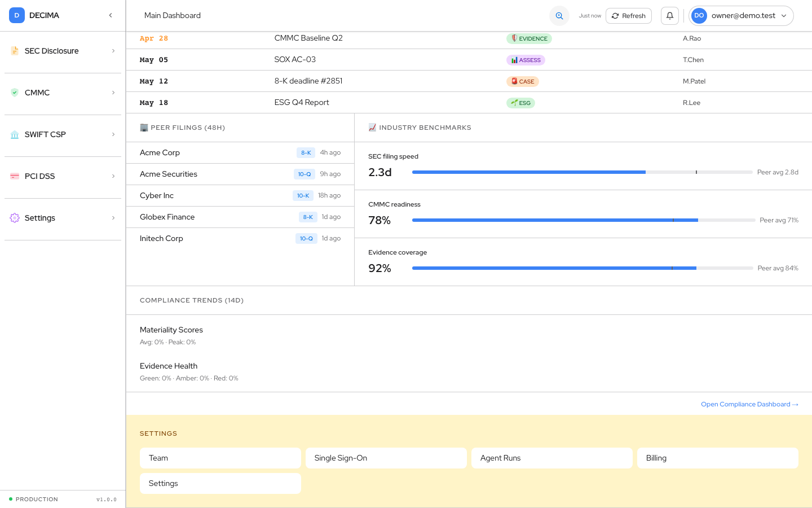Open the Acme Corp 8-K filing row
The width and height of the screenshot is (812, 508).
point(240,152)
